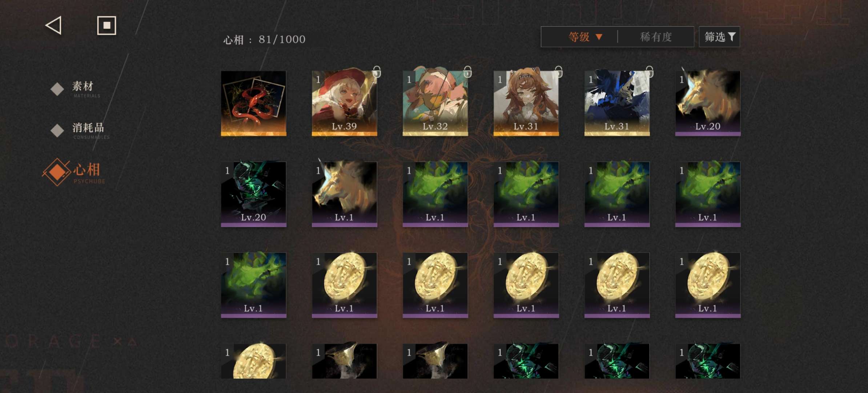Toggle lock on the Lv.39 psychube
Image resolution: width=868 pixels, height=393 pixels.
[x=377, y=71]
